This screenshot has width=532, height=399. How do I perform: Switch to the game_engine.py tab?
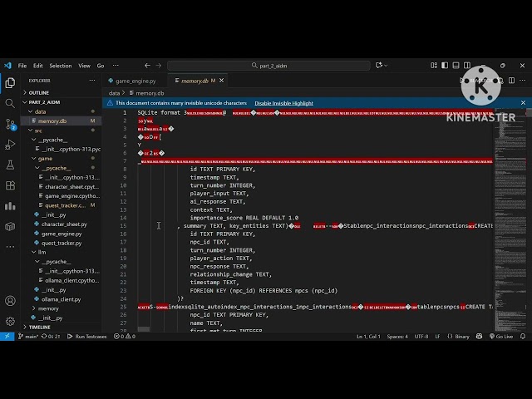135,81
